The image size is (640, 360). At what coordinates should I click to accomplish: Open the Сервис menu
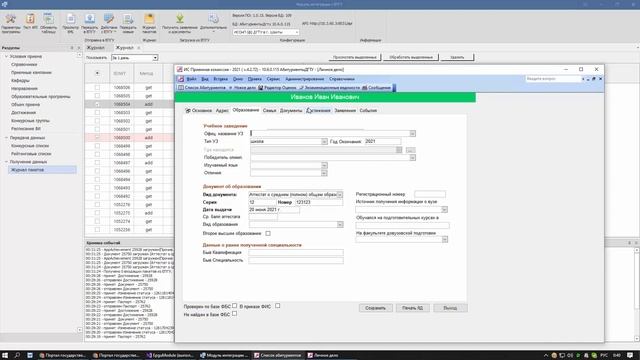point(273,79)
